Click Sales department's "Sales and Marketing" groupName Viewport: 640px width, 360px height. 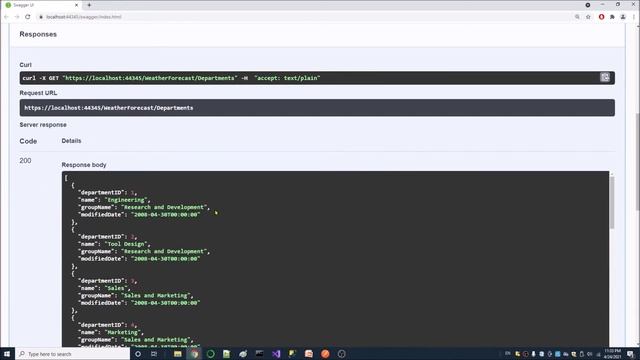[156, 296]
